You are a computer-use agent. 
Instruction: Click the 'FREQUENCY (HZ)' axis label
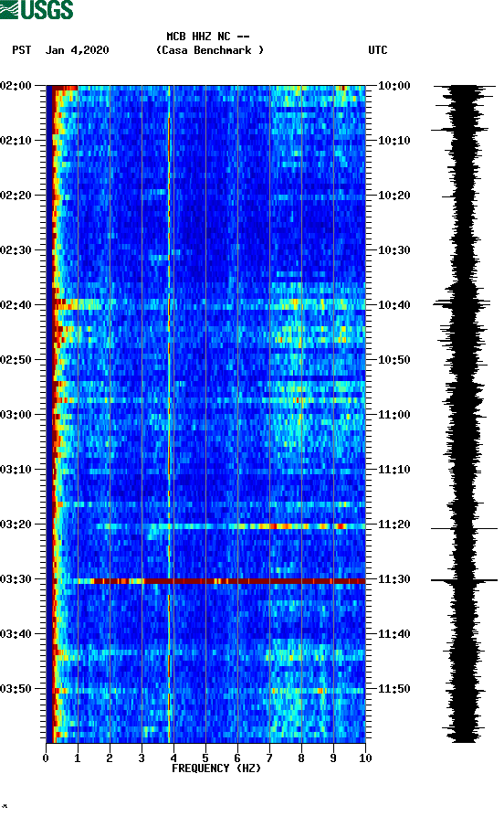216,768
